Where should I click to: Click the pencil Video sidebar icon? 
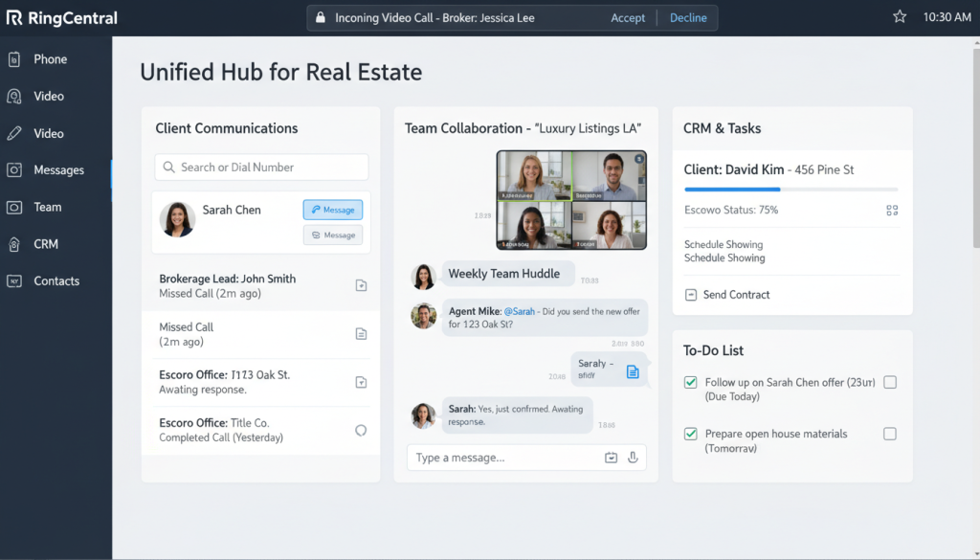[14, 133]
